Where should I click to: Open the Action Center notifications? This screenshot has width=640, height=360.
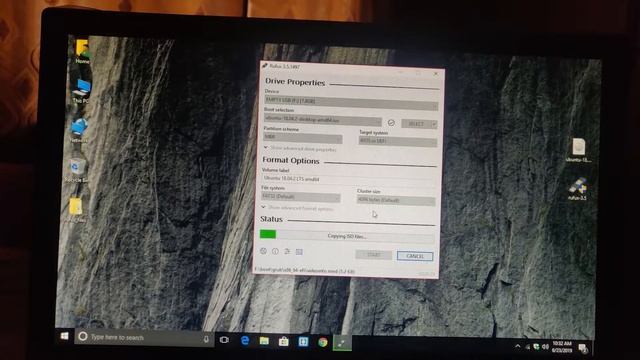point(583,348)
